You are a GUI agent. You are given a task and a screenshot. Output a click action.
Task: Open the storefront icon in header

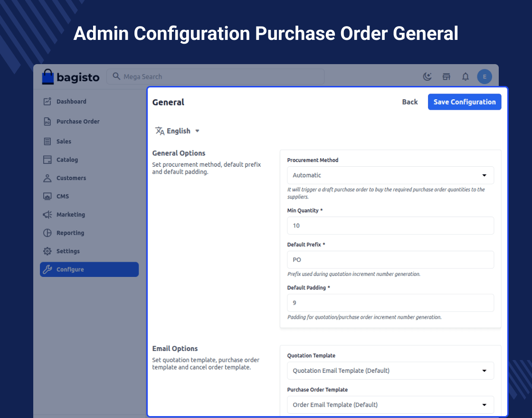point(446,76)
